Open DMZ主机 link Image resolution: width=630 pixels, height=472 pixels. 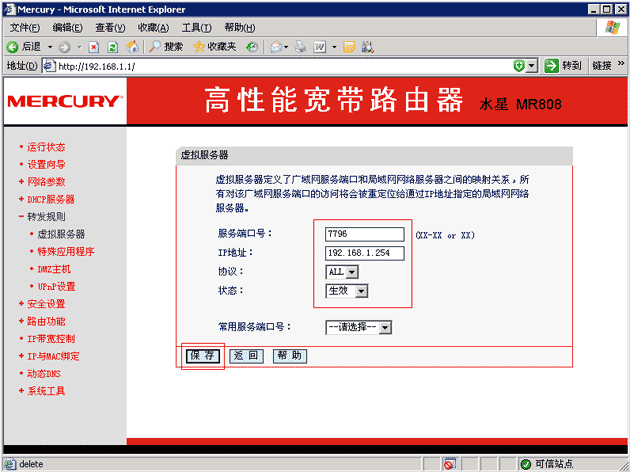pos(54,269)
